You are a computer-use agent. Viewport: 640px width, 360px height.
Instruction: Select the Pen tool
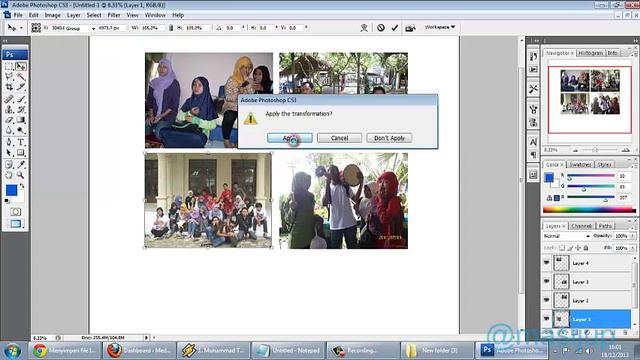(x=9, y=142)
